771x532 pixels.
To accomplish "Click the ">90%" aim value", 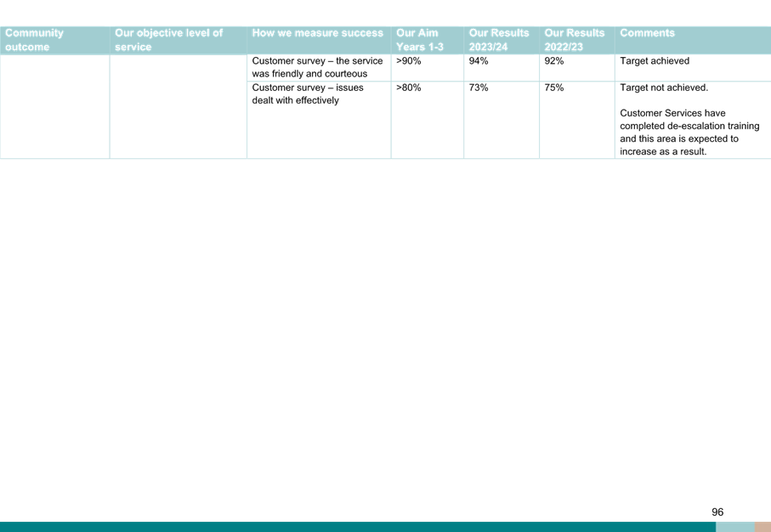I will 409,61.
